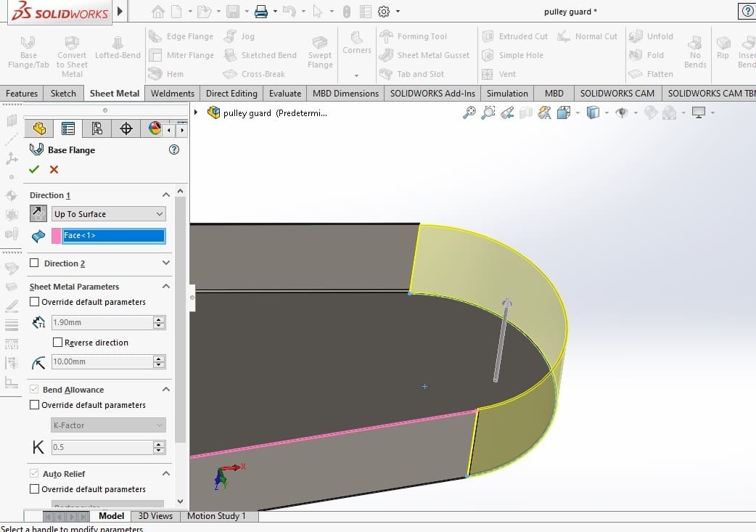
Task: Switch to the Simulation tab
Action: [507, 93]
